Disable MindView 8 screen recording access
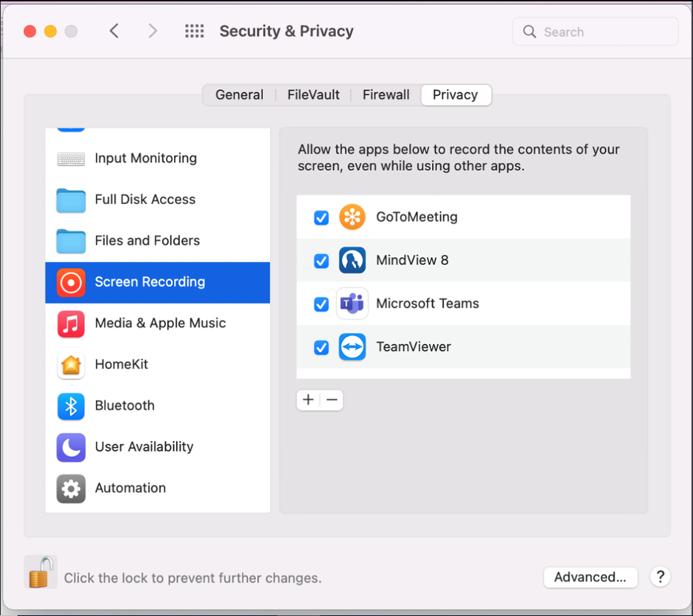Screen dimensions: 693x616 321,261
